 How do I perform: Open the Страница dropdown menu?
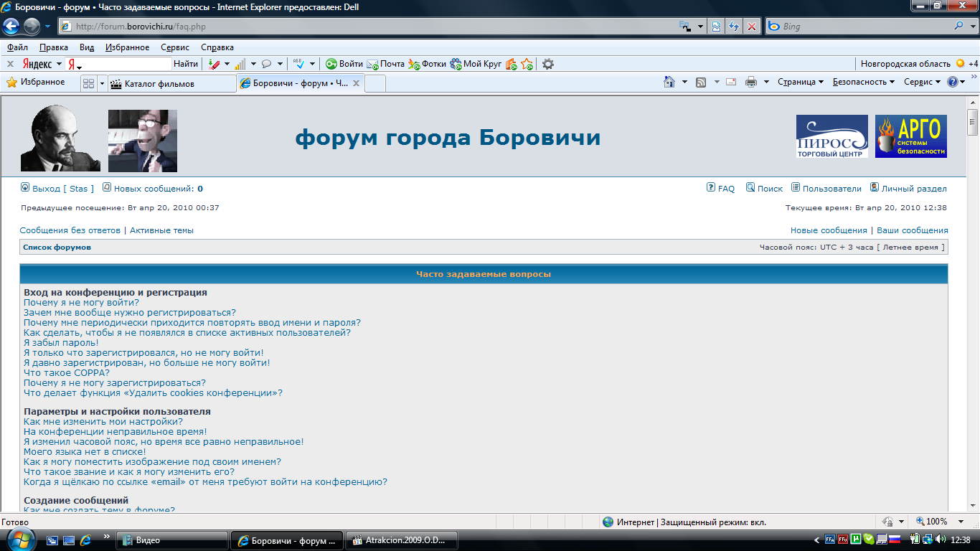point(801,82)
